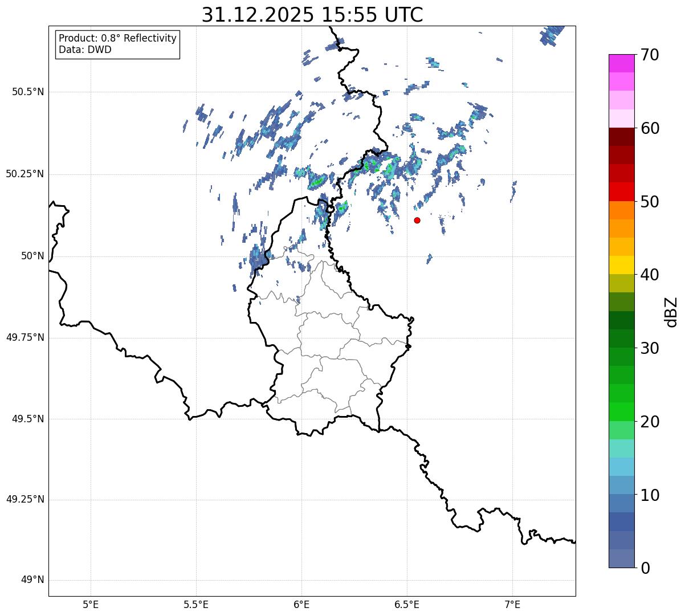Click the orange swatch just below 50
The height and width of the screenshot is (616, 685).
622,210
